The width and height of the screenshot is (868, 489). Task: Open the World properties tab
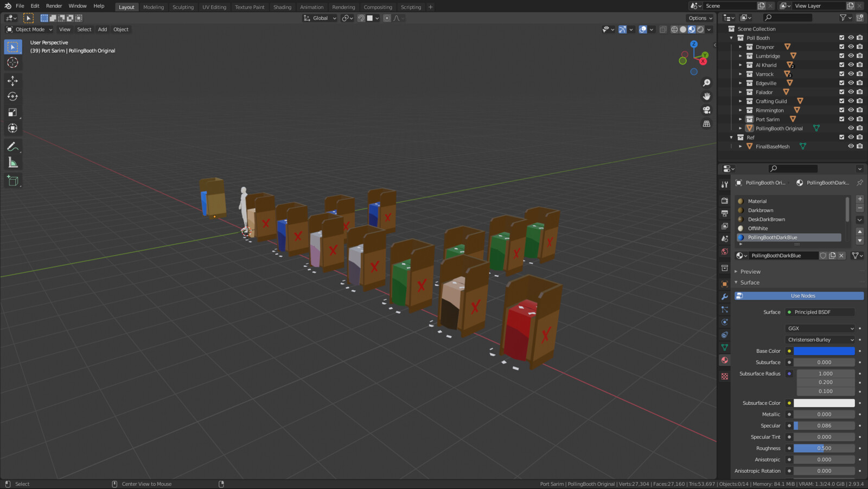[x=725, y=252]
